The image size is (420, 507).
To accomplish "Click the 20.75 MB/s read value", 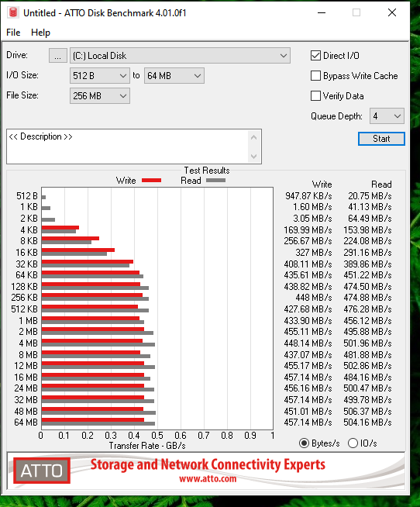I will point(370,196).
